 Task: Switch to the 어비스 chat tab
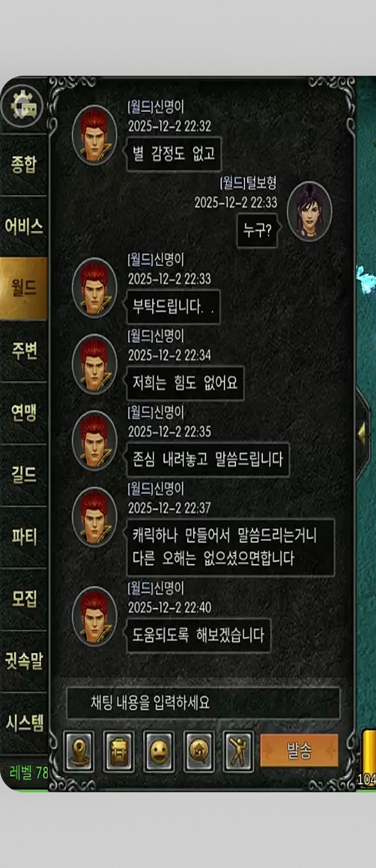(x=24, y=226)
